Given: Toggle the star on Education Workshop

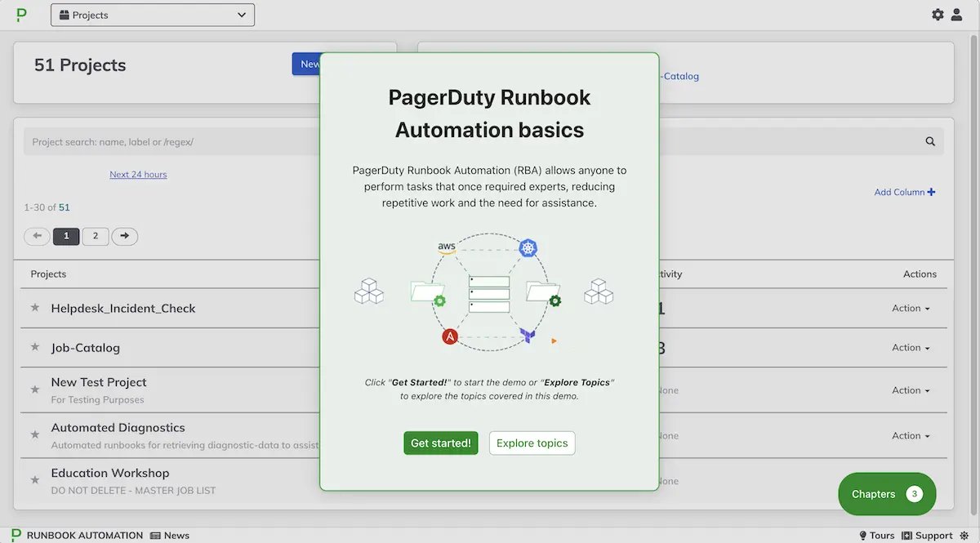Looking at the screenshot, I should click(33, 480).
